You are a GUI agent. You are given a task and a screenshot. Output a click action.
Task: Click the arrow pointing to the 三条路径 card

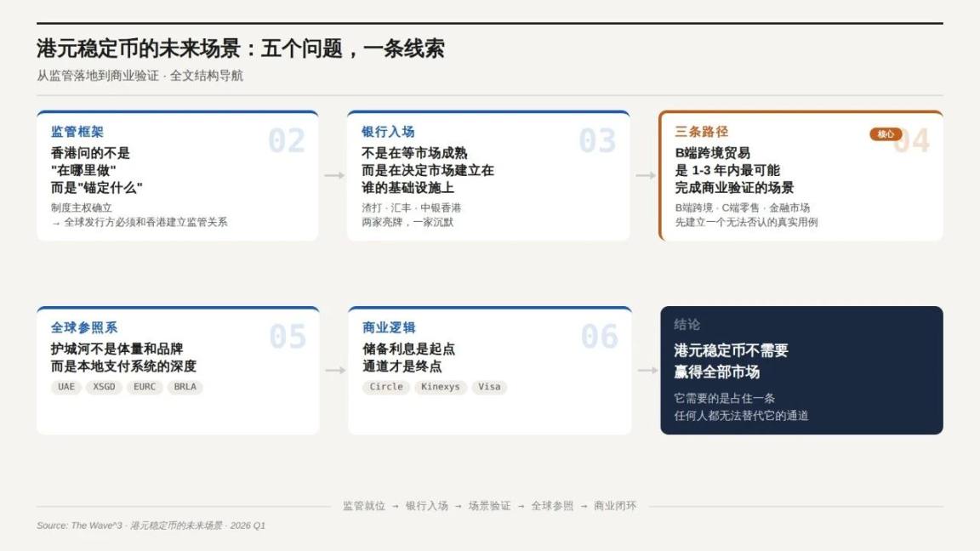(x=646, y=175)
